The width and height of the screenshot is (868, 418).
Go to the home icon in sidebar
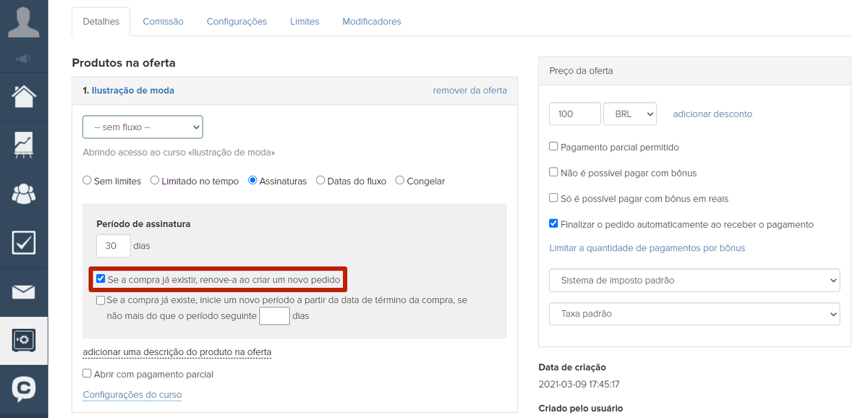24,96
